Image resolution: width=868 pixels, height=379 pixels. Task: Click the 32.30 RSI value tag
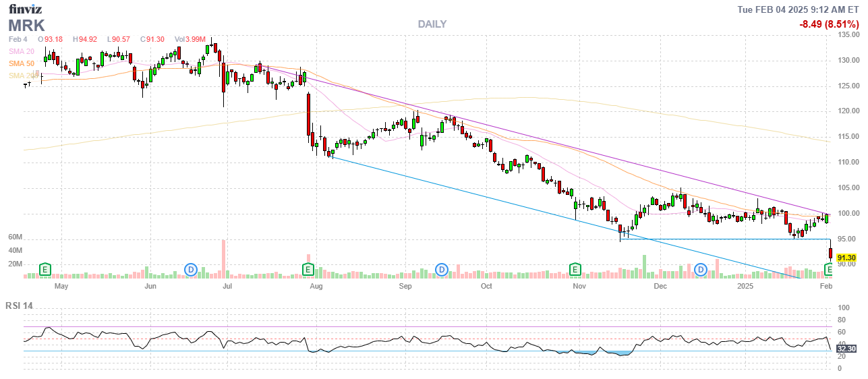[x=846, y=349]
